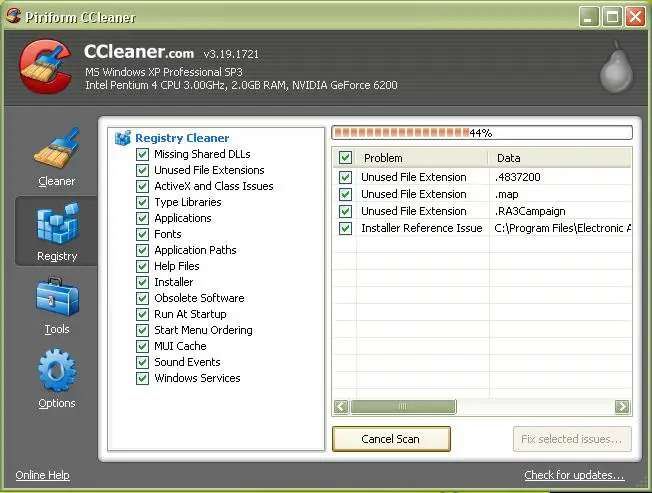Viewport: 652px width, 493px height.
Task: Click the horizontal scrollbar right arrow
Action: tap(622, 406)
